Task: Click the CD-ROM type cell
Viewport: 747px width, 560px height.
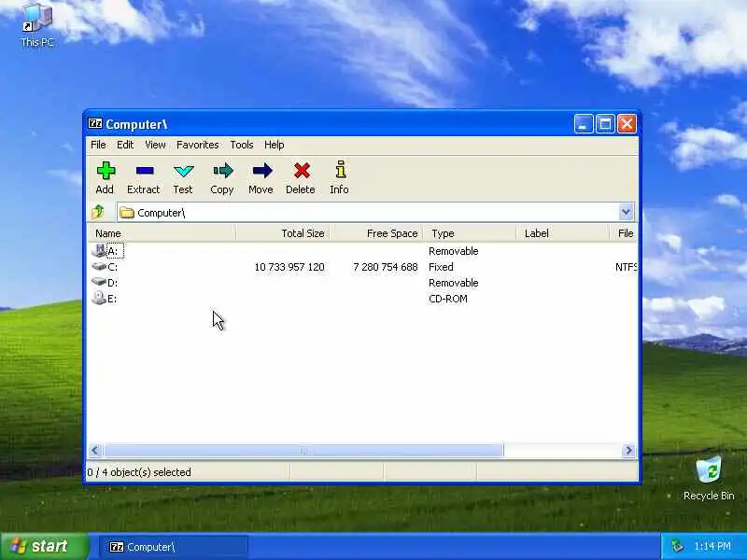Action: point(448,299)
